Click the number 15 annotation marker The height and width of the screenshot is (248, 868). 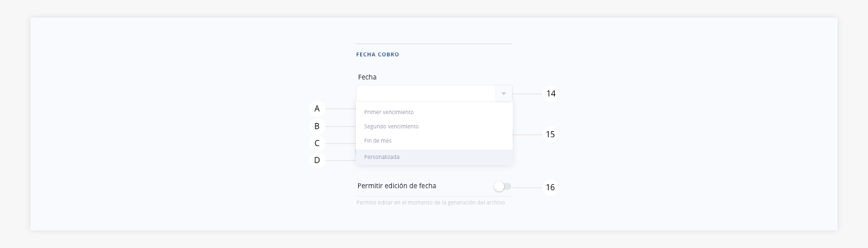[x=551, y=135]
